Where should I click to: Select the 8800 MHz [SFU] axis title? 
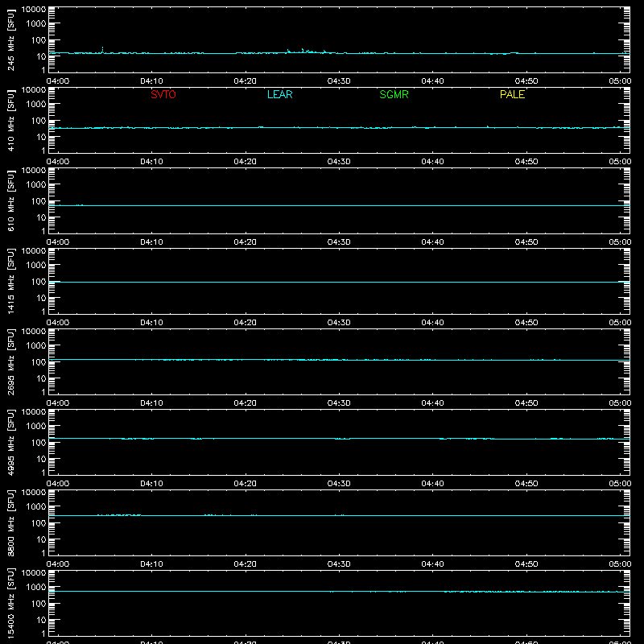[10, 523]
